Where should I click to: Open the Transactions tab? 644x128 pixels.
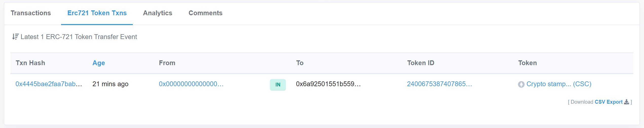tap(31, 13)
